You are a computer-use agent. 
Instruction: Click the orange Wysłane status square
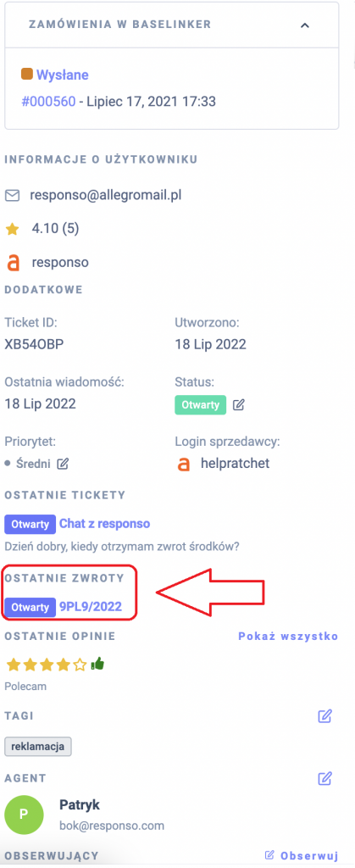tap(27, 75)
